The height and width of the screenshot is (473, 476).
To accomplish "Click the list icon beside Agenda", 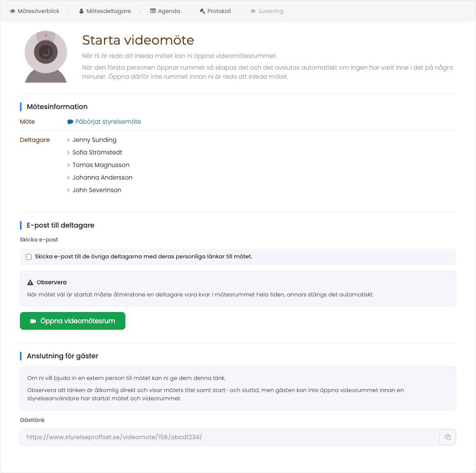I will [x=153, y=11].
